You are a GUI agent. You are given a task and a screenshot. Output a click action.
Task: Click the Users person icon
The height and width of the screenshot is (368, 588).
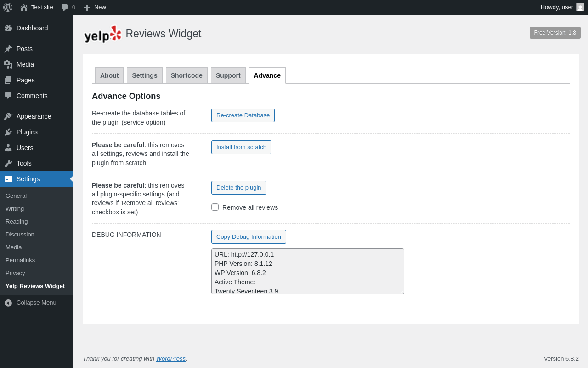(x=8, y=148)
